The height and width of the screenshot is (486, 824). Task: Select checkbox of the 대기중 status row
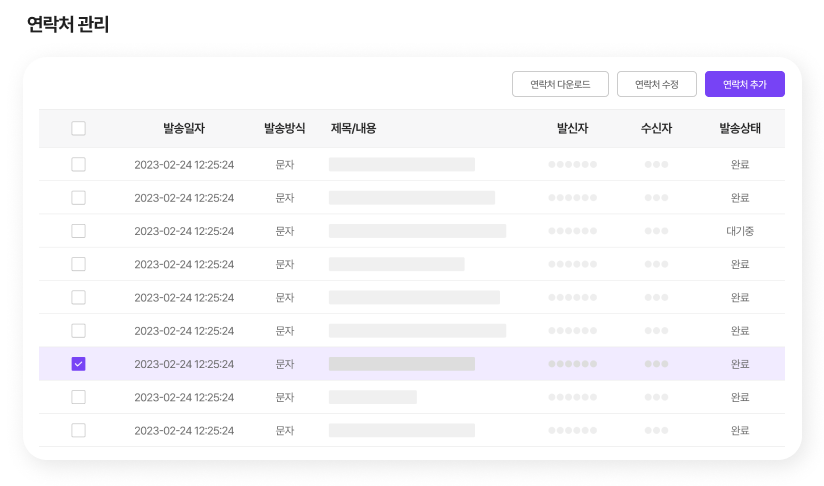pos(79,231)
